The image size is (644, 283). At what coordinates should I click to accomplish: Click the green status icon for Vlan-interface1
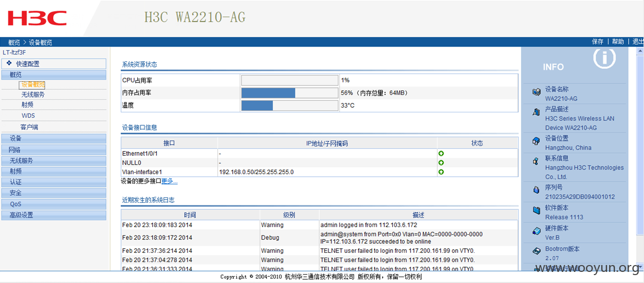click(x=441, y=172)
